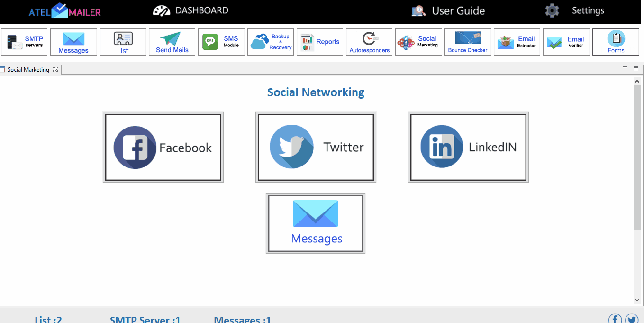Click the Dashboard gauge icon
This screenshot has width=644, height=323.
[x=162, y=10]
